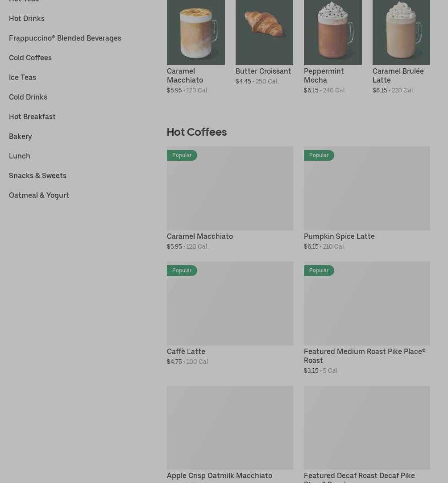Open Cold Drinks category
Image resolution: width=448 pixels, height=483 pixels.
pos(28,97)
